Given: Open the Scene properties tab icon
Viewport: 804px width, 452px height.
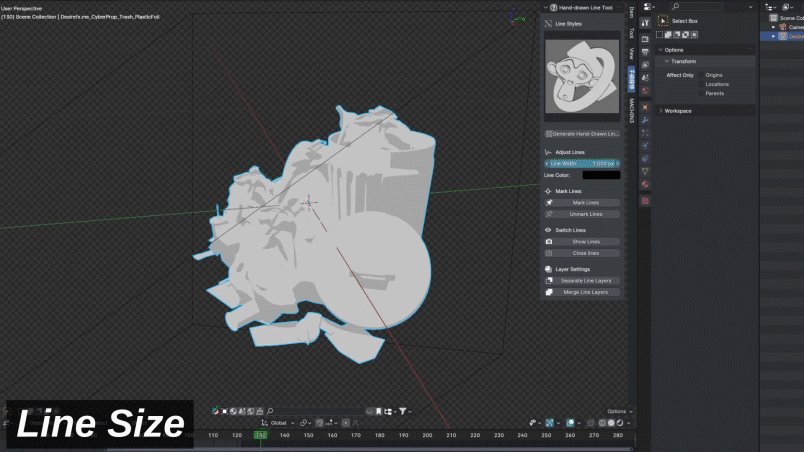Looking at the screenshot, I should point(645,78).
